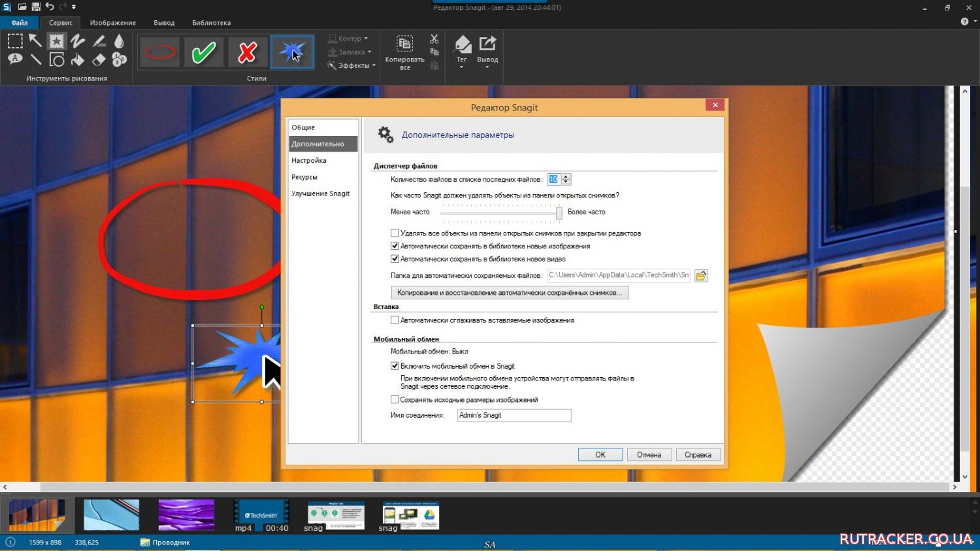Choose the green check mark style
This screenshot has height=551, width=980.
[x=204, y=52]
